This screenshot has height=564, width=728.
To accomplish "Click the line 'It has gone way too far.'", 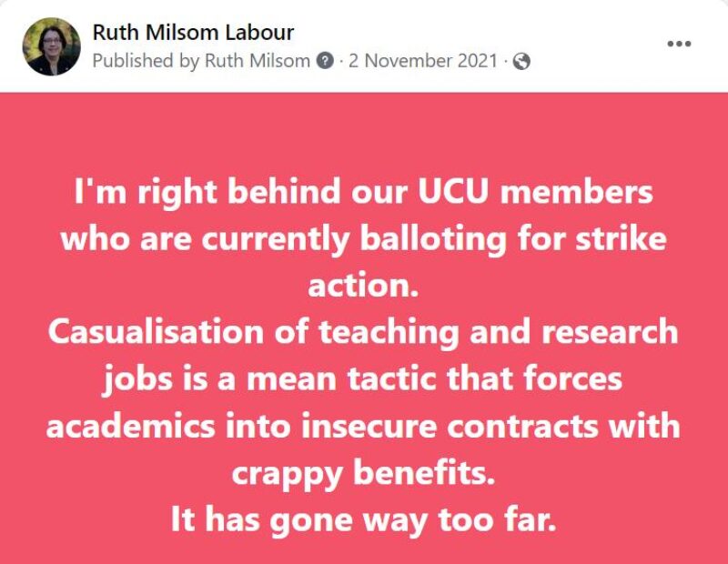I will point(362,520).
